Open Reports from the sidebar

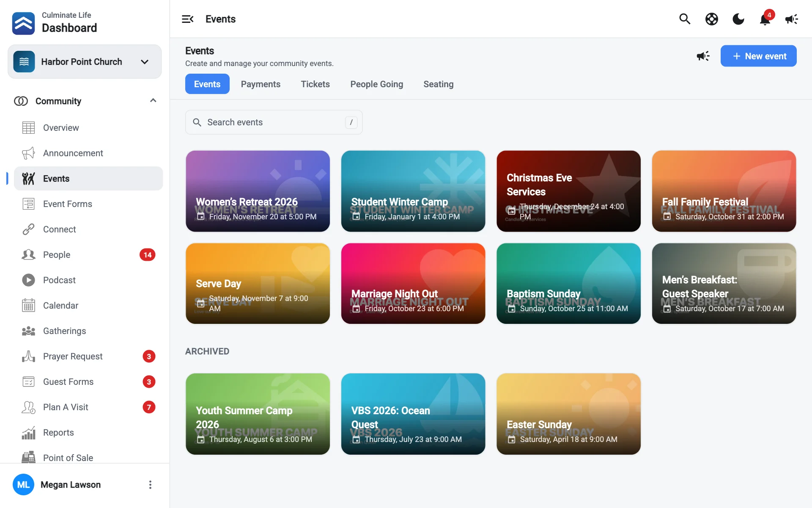pos(88,433)
